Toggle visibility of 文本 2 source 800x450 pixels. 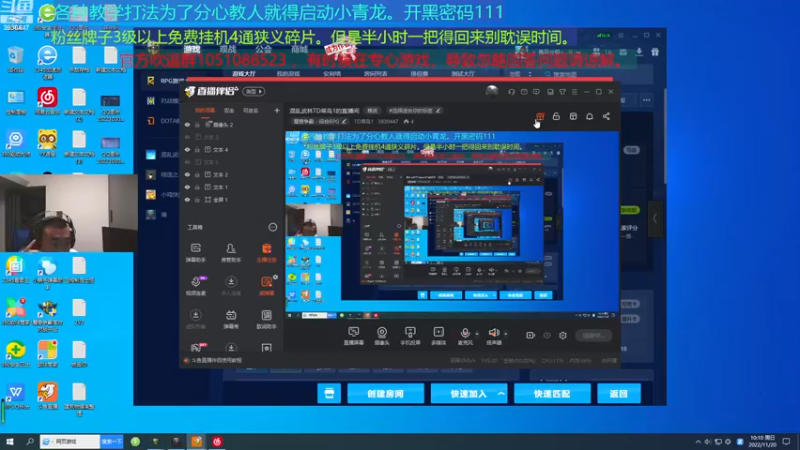tap(187, 174)
